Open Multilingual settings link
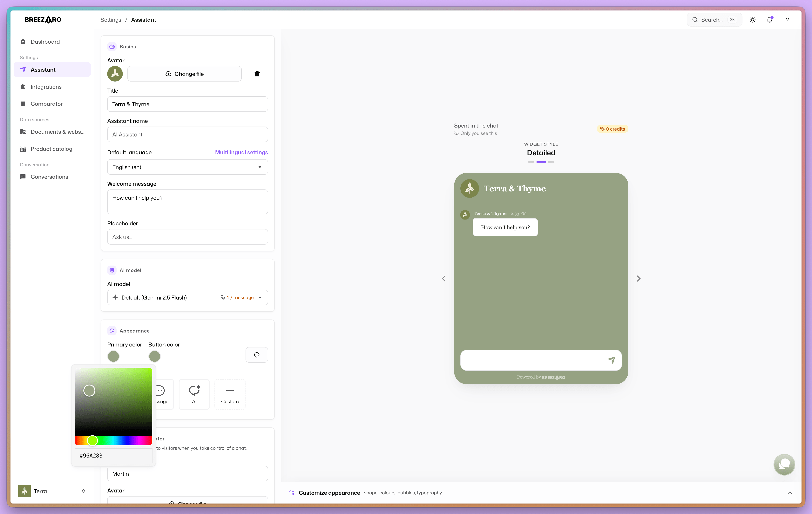Screen dimensions: 812x514 click(x=241, y=152)
